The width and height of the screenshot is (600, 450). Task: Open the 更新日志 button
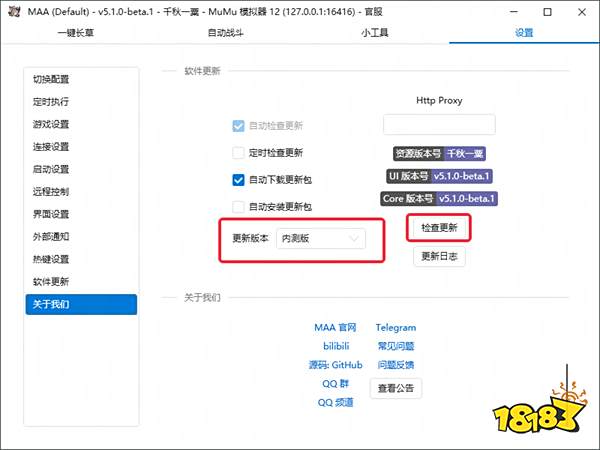(x=439, y=256)
